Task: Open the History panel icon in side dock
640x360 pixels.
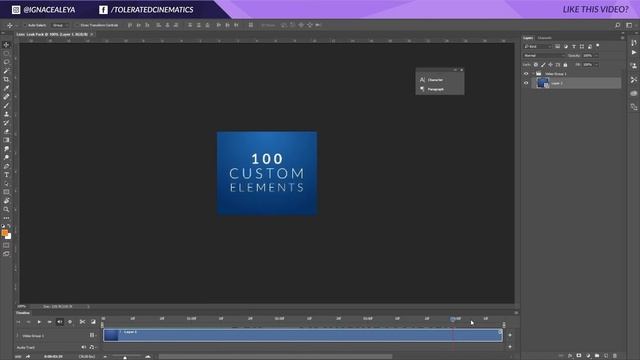Action: 633,43
